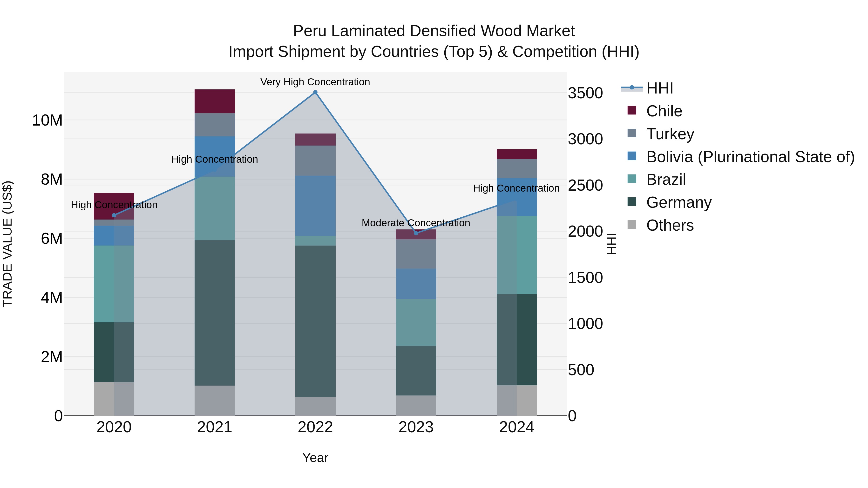This screenshot has height=488, width=868.
Task: Click the 2M left-axis tick label
Action: [x=52, y=357]
